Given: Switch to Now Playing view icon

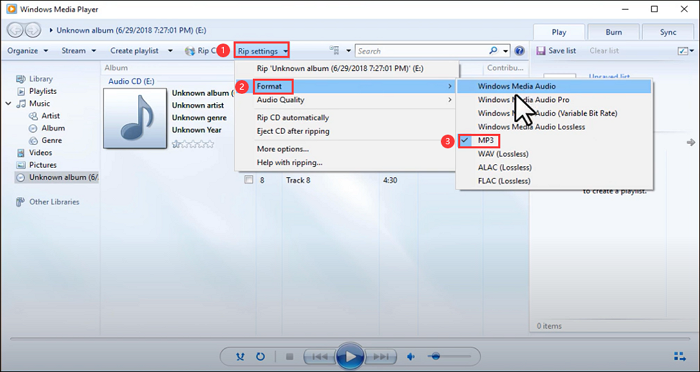Looking at the screenshot, I should [x=679, y=356].
